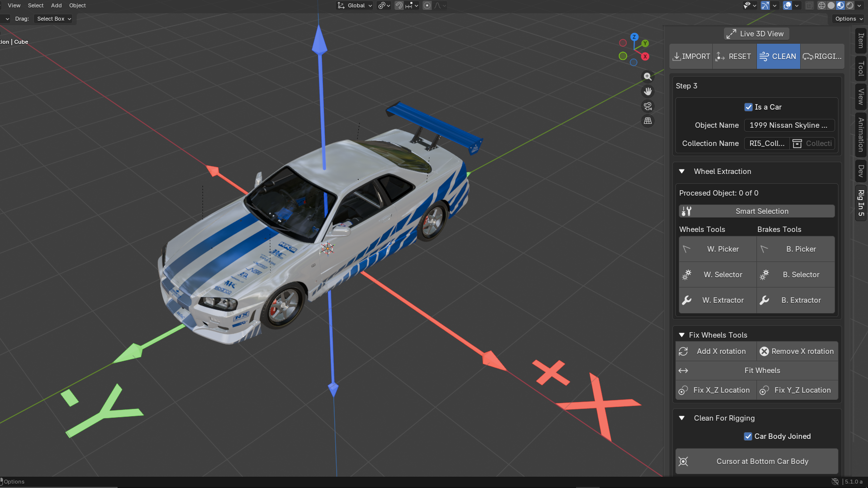Click the Live 3D View expand icon
The image size is (868, 488).
[x=731, y=34]
